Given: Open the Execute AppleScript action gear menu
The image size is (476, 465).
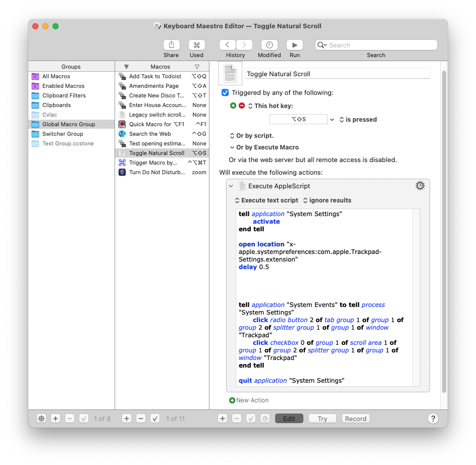Looking at the screenshot, I should [x=420, y=186].
